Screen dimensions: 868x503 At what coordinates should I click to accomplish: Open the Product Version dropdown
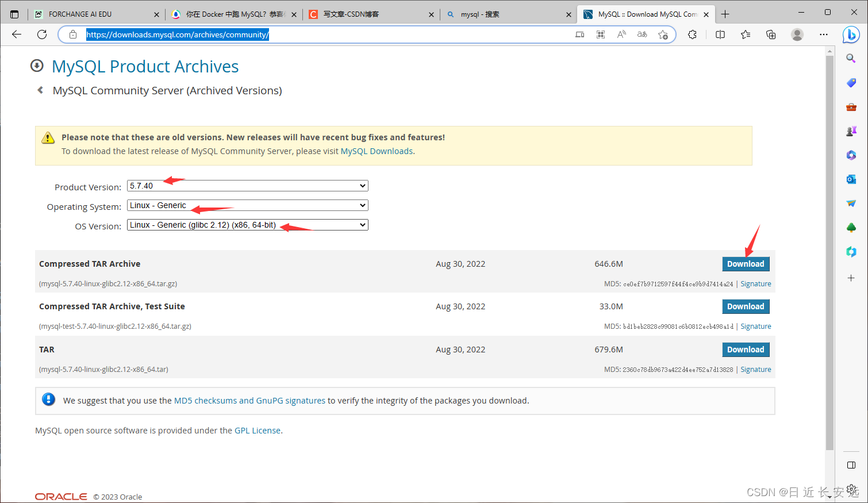click(248, 186)
